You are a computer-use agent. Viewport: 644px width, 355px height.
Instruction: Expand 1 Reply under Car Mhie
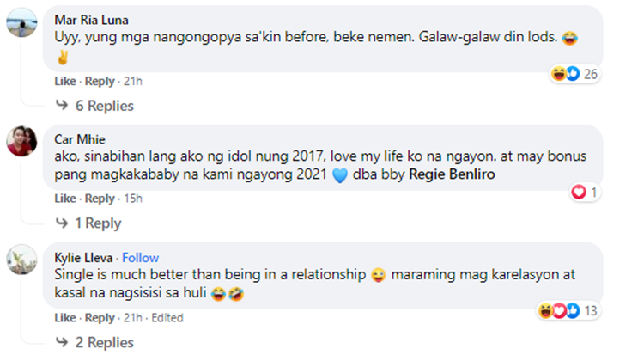[x=97, y=223]
